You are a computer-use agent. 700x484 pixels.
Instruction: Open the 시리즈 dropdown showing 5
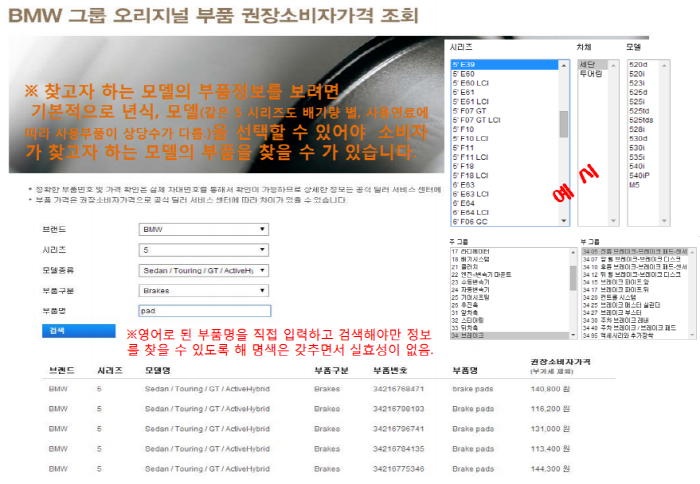[204, 250]
